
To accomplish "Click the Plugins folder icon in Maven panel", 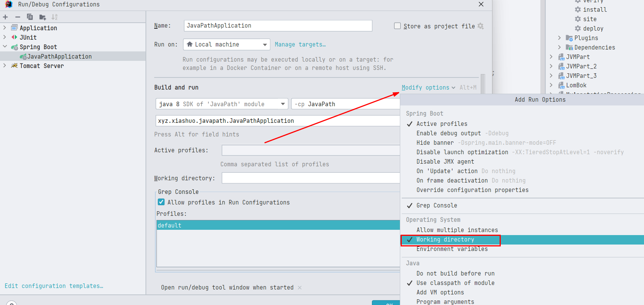I will 569,38.
